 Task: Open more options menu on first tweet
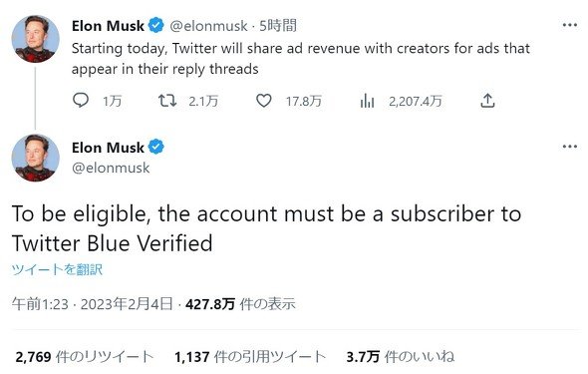tap(570, 25)
